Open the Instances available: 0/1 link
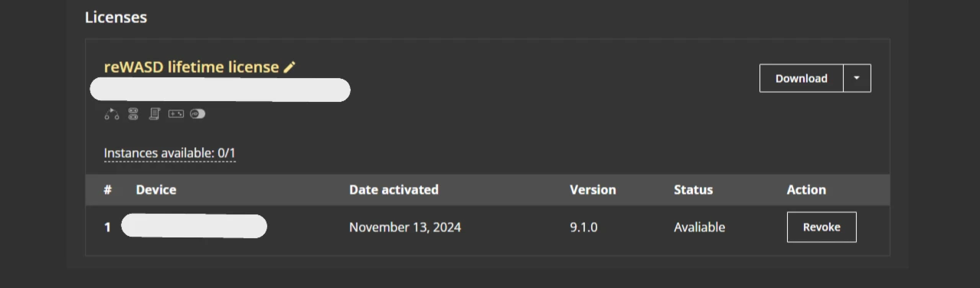This screenshot has width=980, height=288. (x=170, y=153)
